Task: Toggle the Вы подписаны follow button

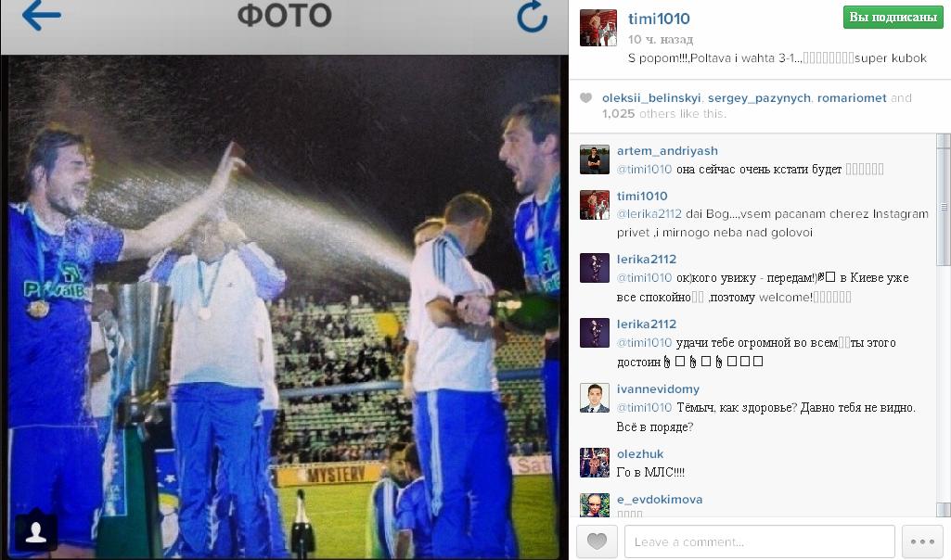Action: 893,17
